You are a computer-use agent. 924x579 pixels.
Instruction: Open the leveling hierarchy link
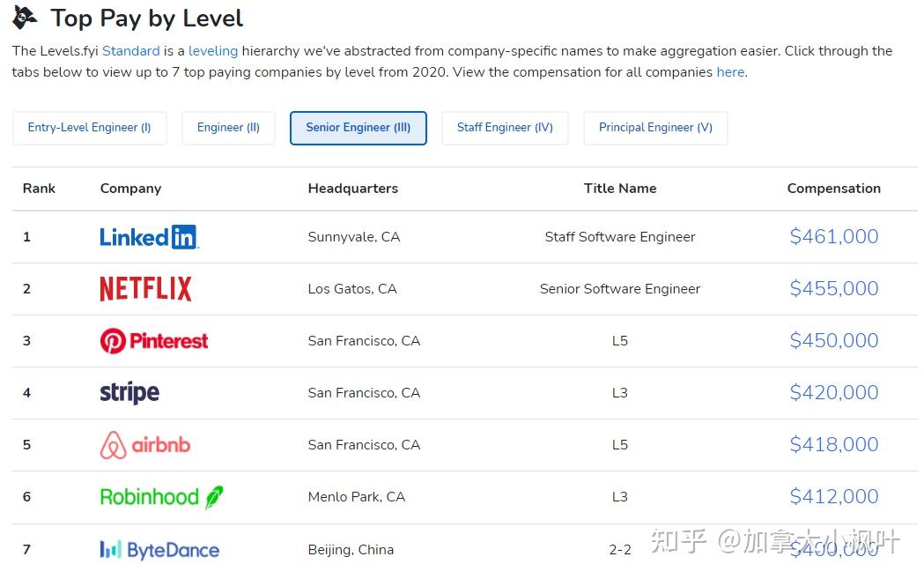tap(213, 51)
